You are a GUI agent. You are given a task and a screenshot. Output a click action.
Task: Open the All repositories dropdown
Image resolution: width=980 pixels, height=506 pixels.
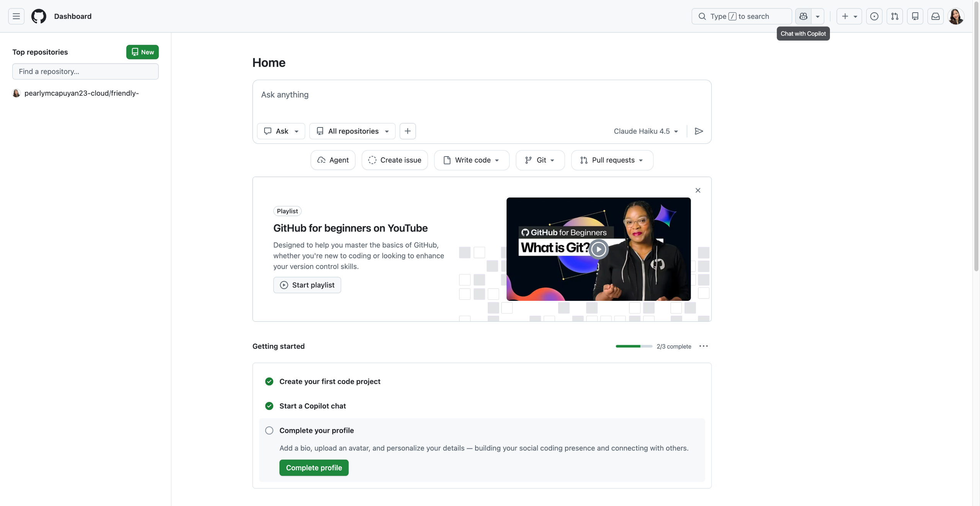click(x=353, y=131)
